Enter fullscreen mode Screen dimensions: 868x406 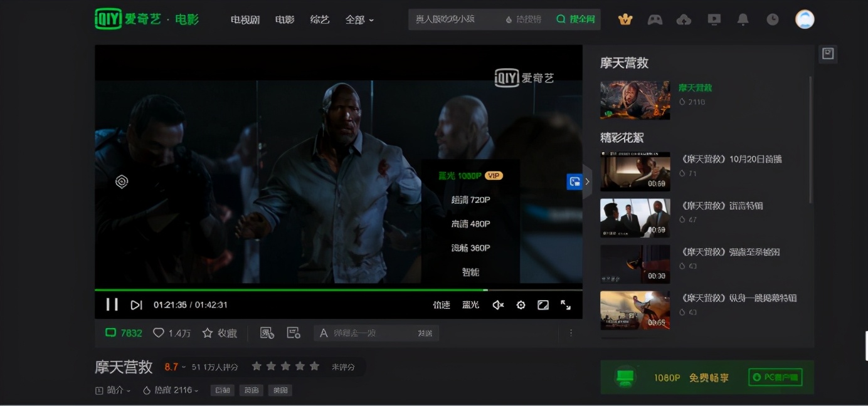tap(566, 304)
